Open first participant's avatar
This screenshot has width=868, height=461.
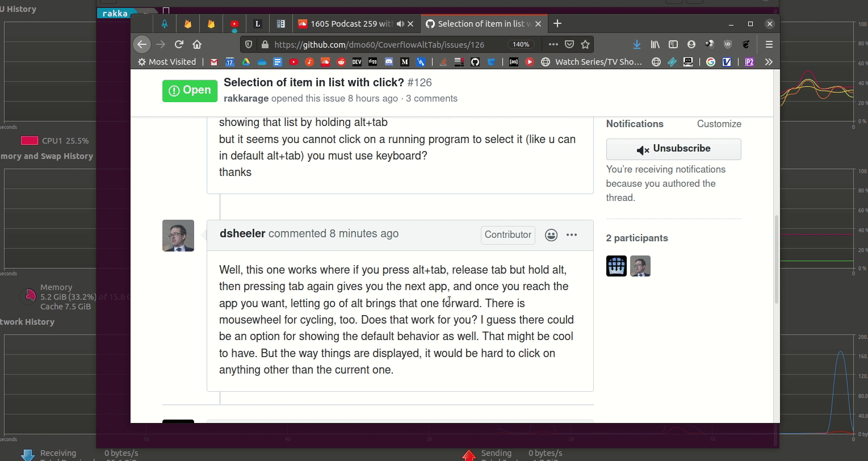pyautogui.click(x=617, y=266)
